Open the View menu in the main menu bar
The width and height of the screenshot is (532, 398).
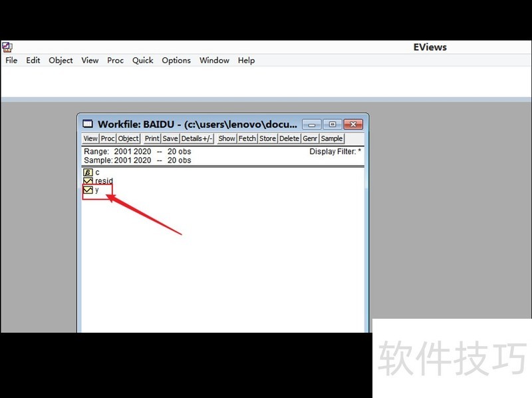(x=90, y=61)
